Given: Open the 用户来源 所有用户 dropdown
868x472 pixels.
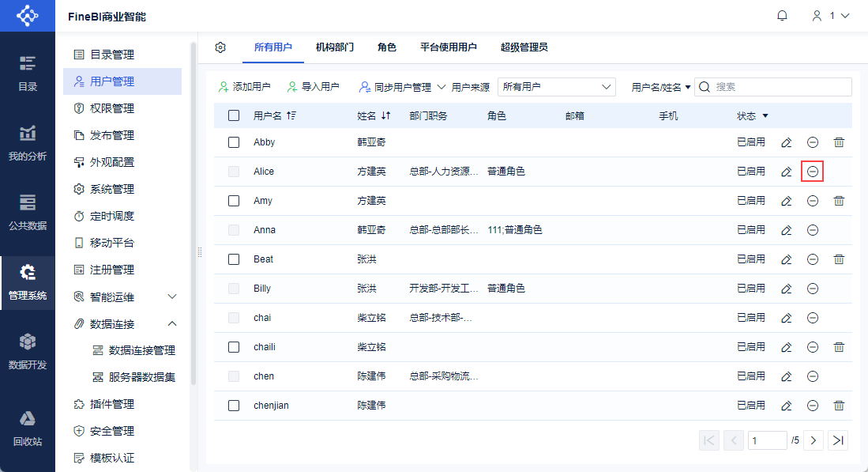Looking at the screenshot, I should click(557, 87).
